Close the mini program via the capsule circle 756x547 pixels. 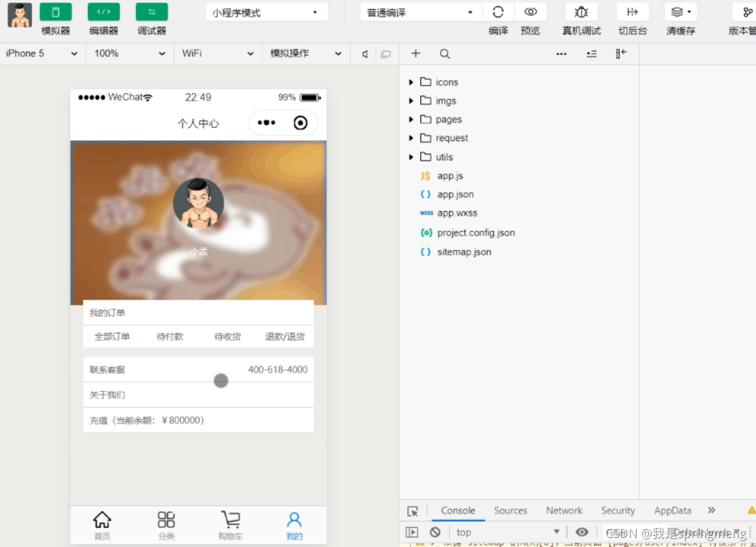[x=300, y=123]
